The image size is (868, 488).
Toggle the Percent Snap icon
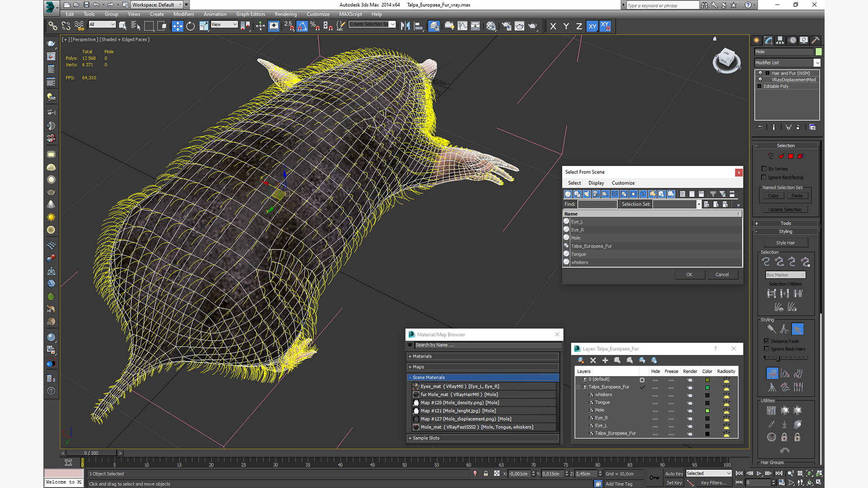click(x=315, y=26)
